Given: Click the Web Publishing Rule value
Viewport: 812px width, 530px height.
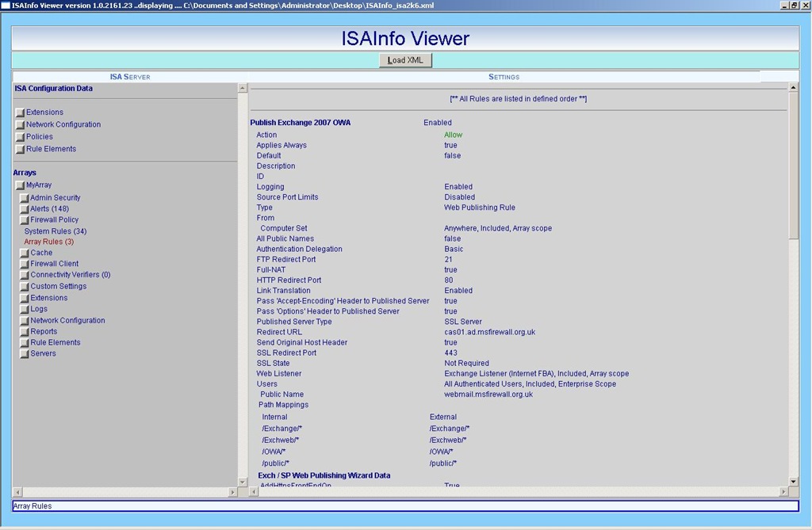Looking at the screenshot, I should pos(480,208).
